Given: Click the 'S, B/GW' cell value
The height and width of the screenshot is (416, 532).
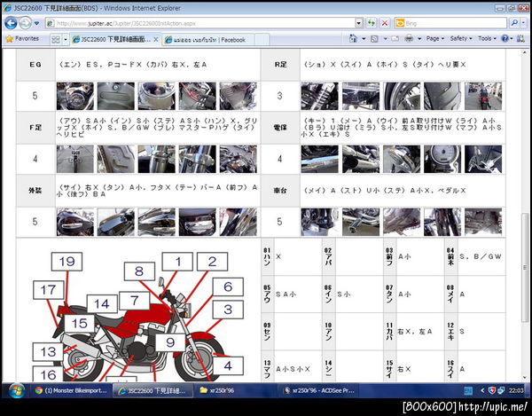Looking at the screenshot, I should [x=481, y=257].
